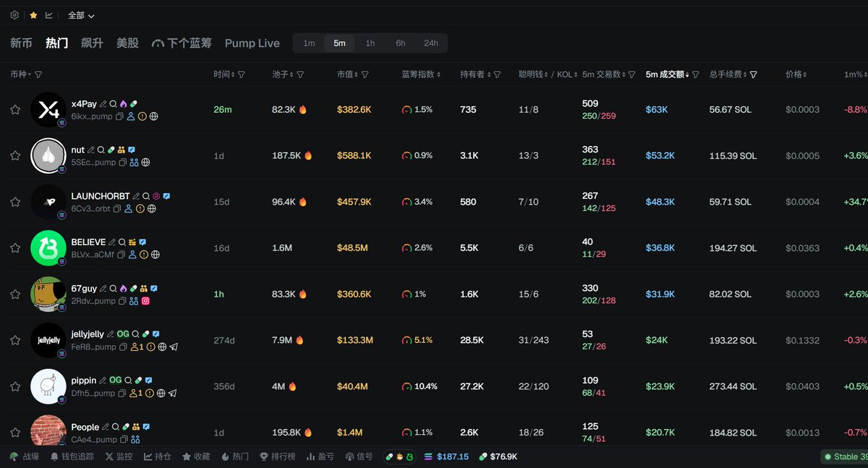
Task: Click the blue chat icon next to nut
Action: pyautogui.click(x=132, y=150)
